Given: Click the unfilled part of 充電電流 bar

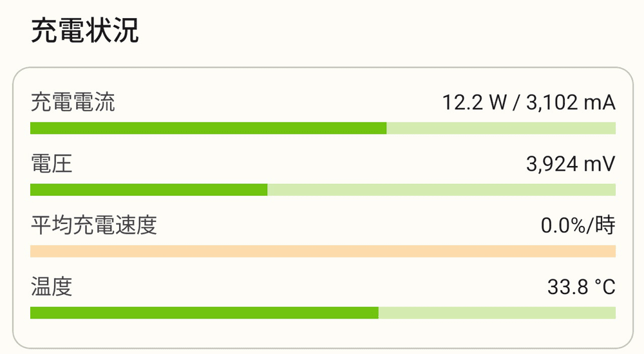Looking at the screenshot, I should pos(501,128).
